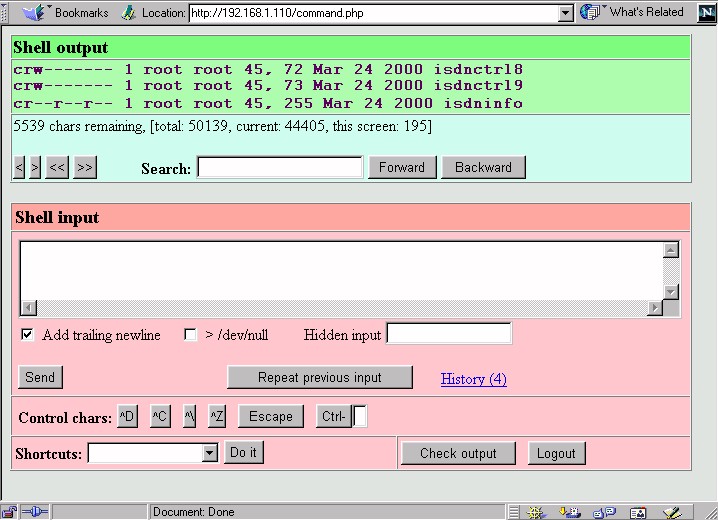Open the Location URL history dropdown
Image resolution: width=718 pixels, height=520 pixels.
(566, 13)
